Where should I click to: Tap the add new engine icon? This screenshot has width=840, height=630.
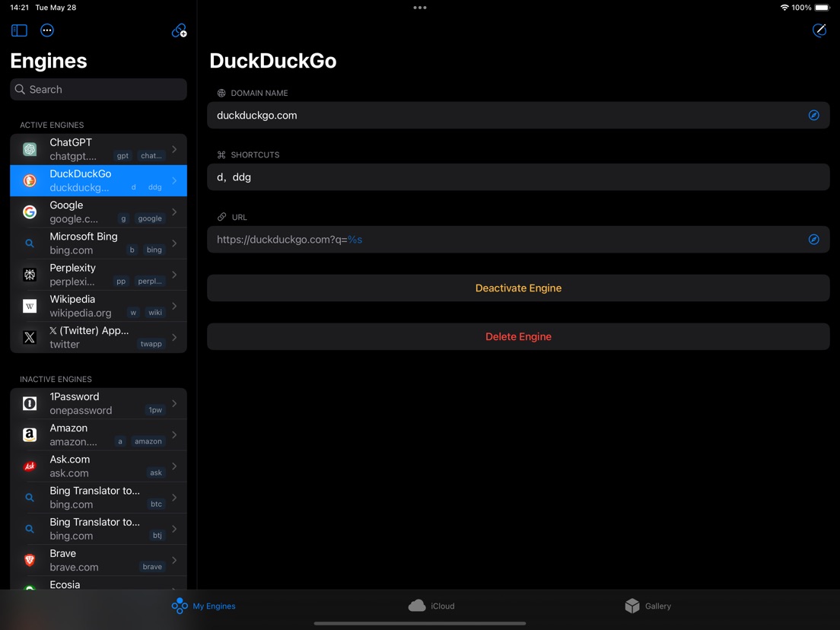click(179, 30)
